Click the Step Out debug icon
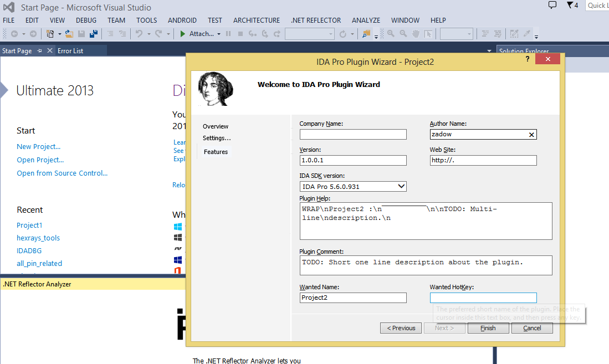The width and height of the screenshot is (609, 364). tap(277, 34)
